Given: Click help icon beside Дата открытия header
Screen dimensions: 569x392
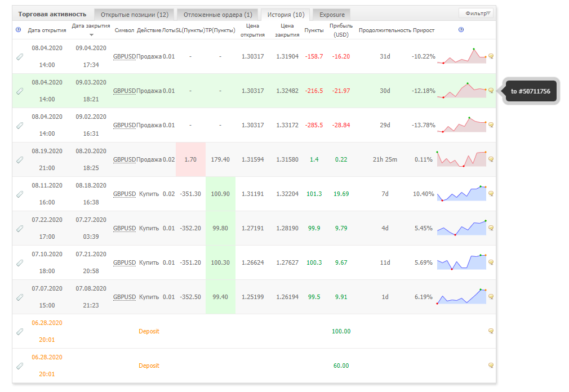Looking at the screenshot, I should point(19,30).
